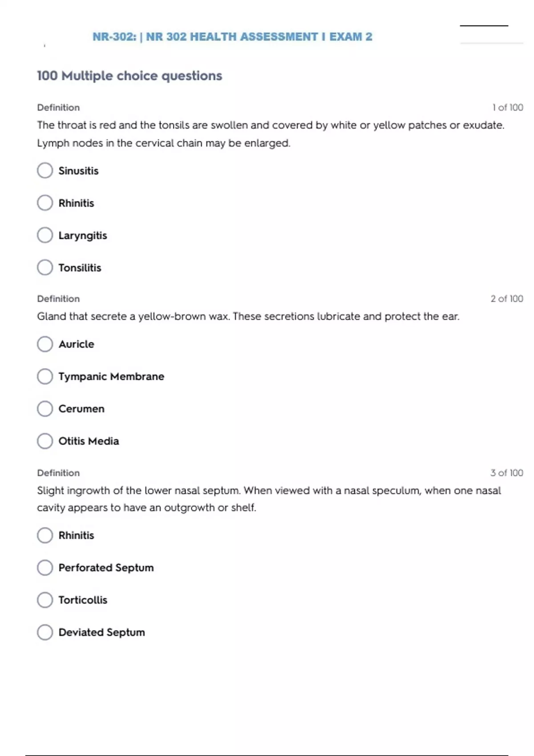Screen dimensions: 534x756
Task: Select Deviated Septum as the answer
Action: (x=45, y=632)
